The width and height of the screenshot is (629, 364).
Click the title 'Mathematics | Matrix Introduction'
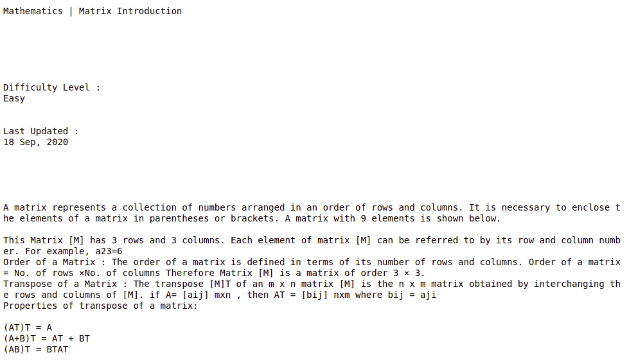click(93, 11)
